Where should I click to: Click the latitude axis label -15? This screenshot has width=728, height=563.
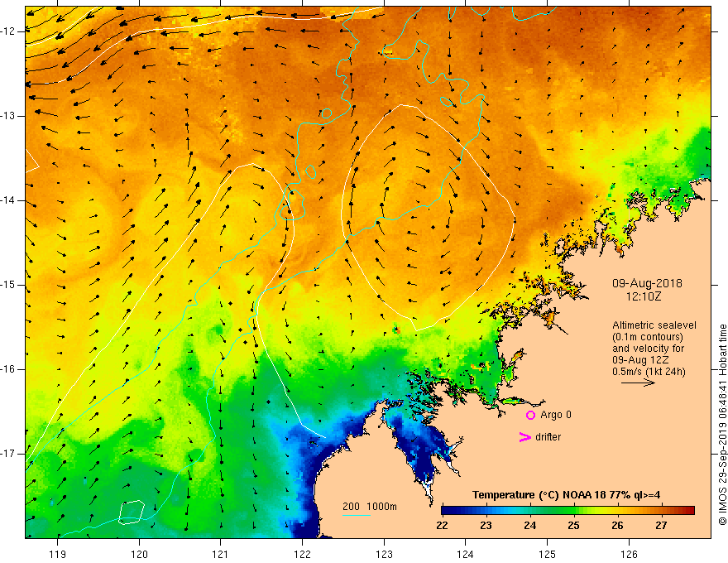(8, 285)
